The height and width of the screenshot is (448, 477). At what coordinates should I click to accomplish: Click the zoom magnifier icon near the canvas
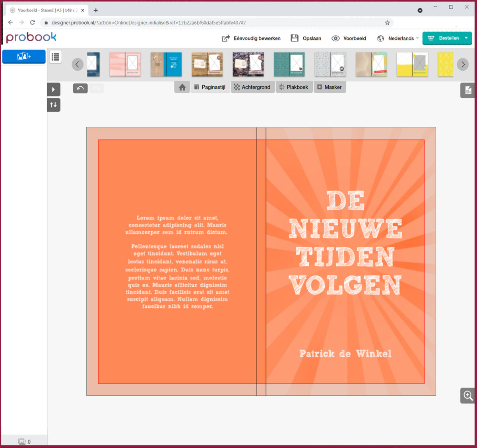pos(467,396)
